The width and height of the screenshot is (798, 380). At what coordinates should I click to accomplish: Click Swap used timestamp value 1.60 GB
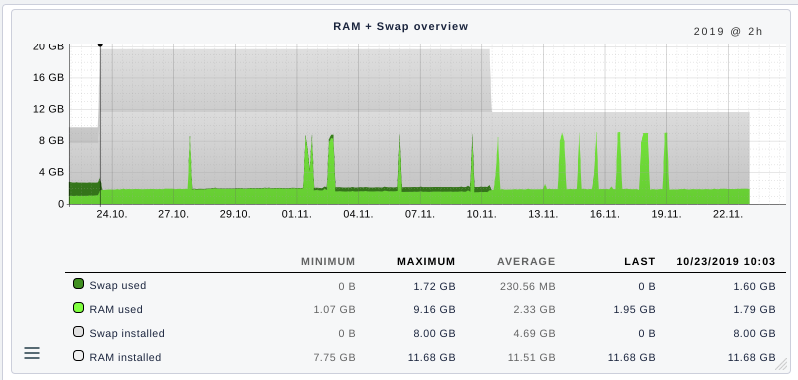(x=754, y=286)
